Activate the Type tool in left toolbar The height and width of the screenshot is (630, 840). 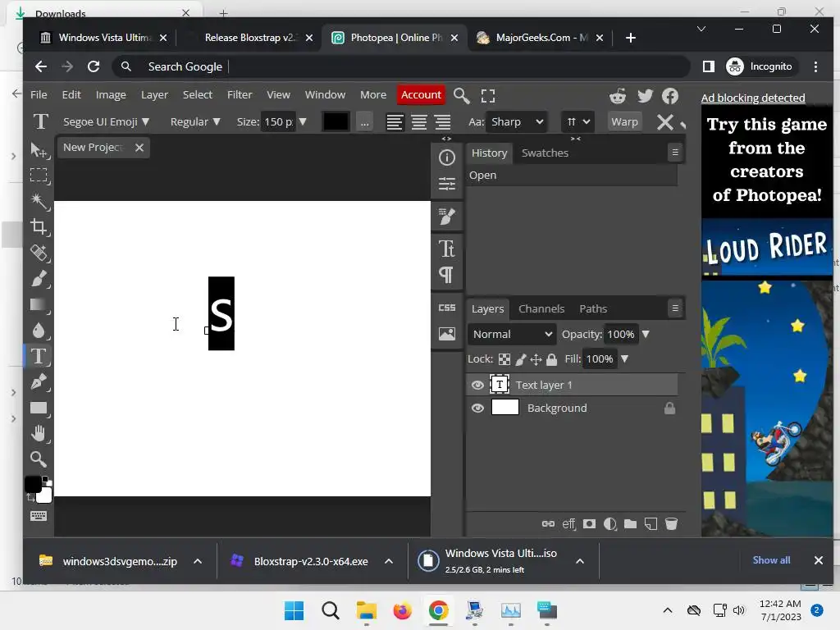tap(39, 356)
